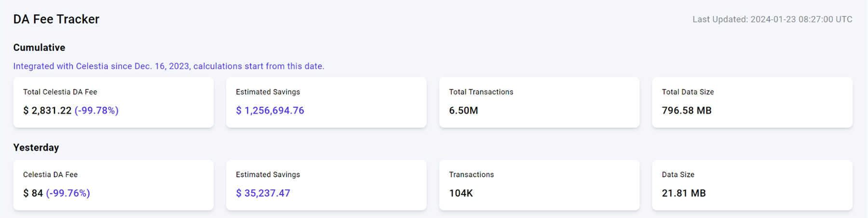Select the yesterday Data Size label
The height and width of the screenshot is (218, 868).
[x=678, y=175]
